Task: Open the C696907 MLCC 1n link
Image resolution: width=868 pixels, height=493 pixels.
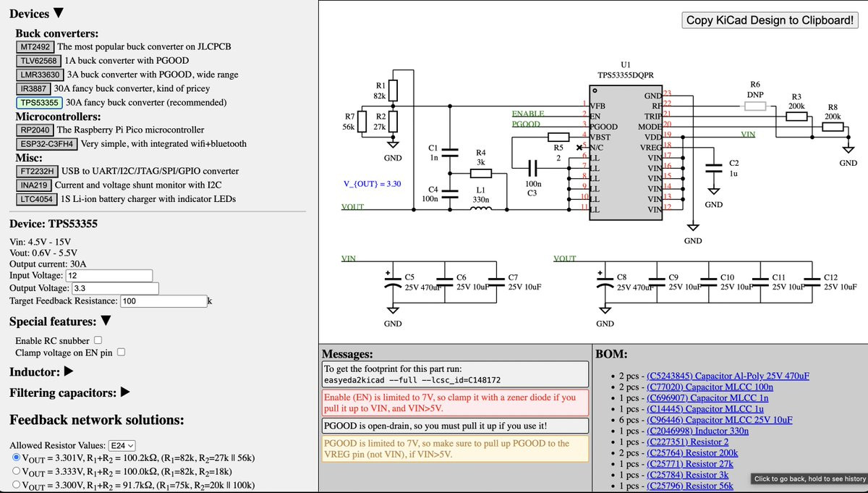Action: (x=707, y=398)
